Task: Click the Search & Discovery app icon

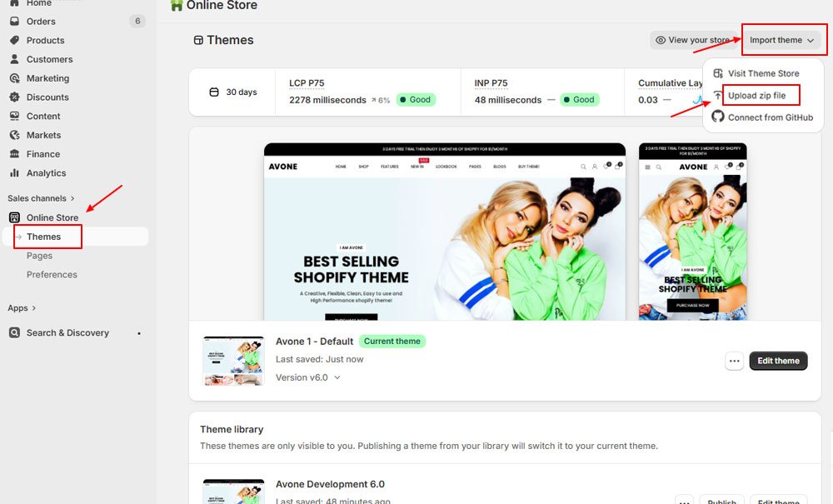Action: coord(14,332)
